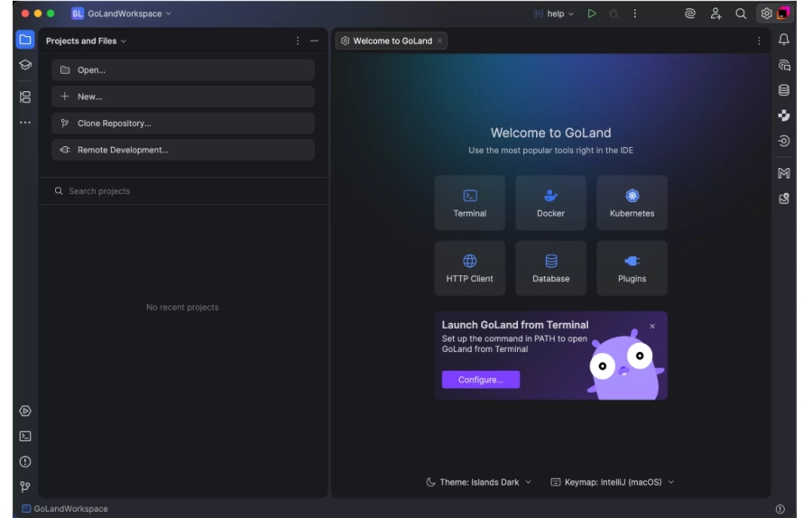The image size is (812, 518).
Task: Click the Run green play icon
Action: [x=591, y=14]
